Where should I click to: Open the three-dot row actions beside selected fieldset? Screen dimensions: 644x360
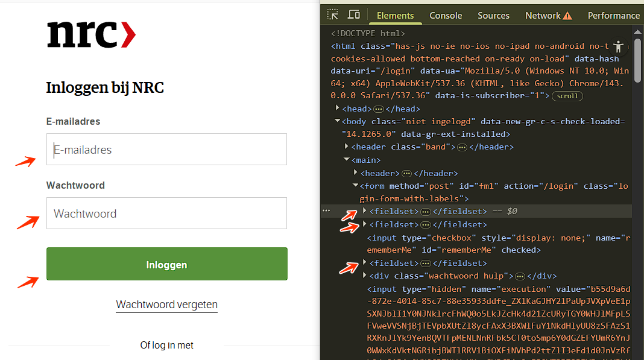click(327, 211)
